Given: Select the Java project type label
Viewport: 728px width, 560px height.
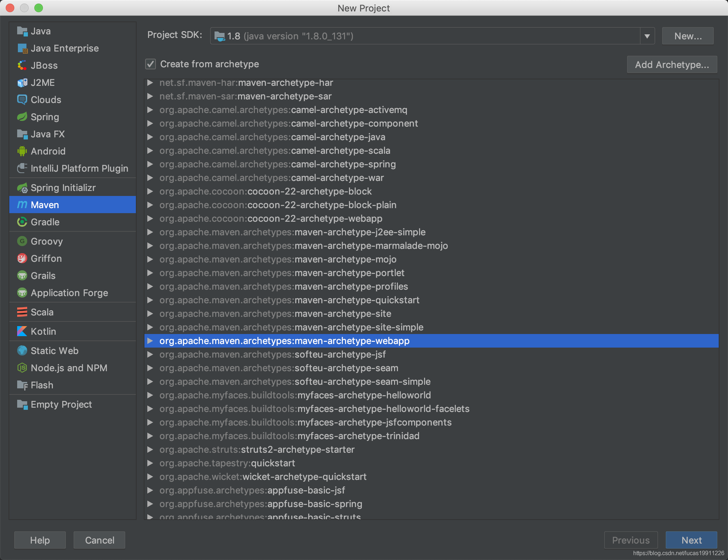Looking at the screenshot, I should click(41, 31).
